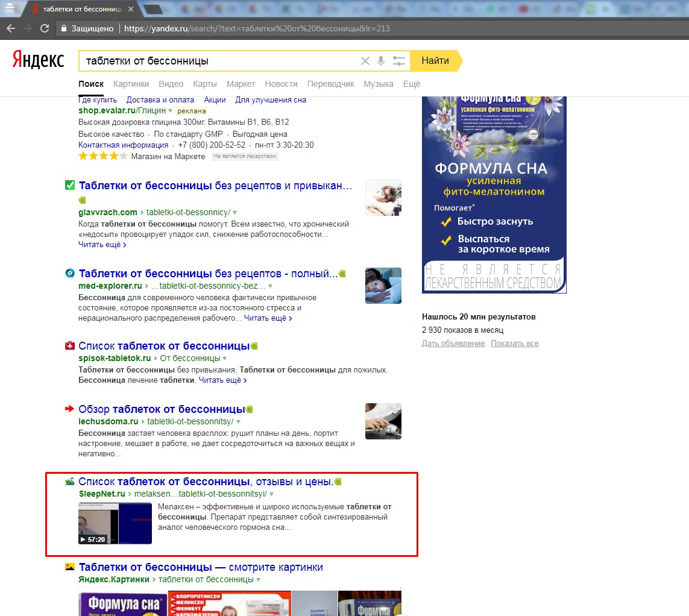Go to the Маркет tab
The width and height of the screenshot is (689, 616).
pos(241,84)
